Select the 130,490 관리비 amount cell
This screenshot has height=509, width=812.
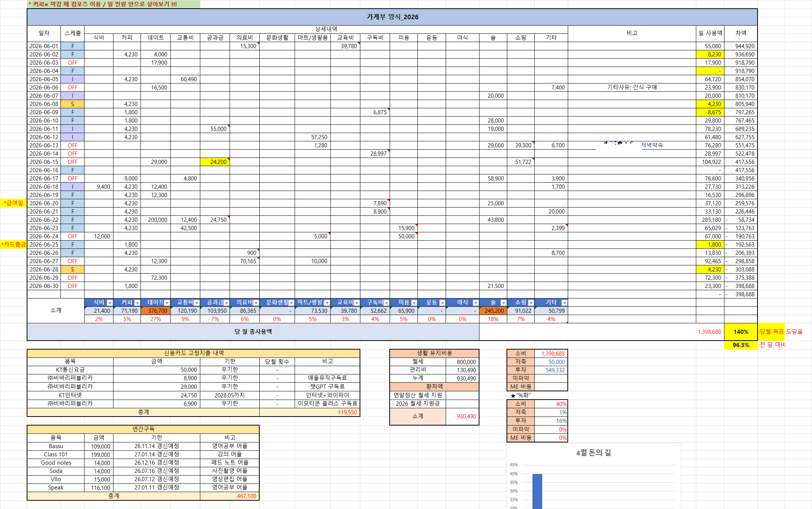(x=462, y=370)
